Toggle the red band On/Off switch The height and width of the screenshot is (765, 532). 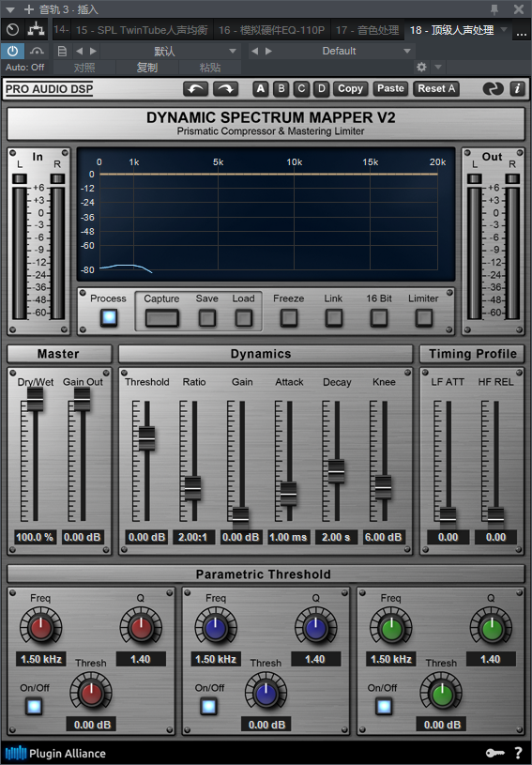pos(34,706)
